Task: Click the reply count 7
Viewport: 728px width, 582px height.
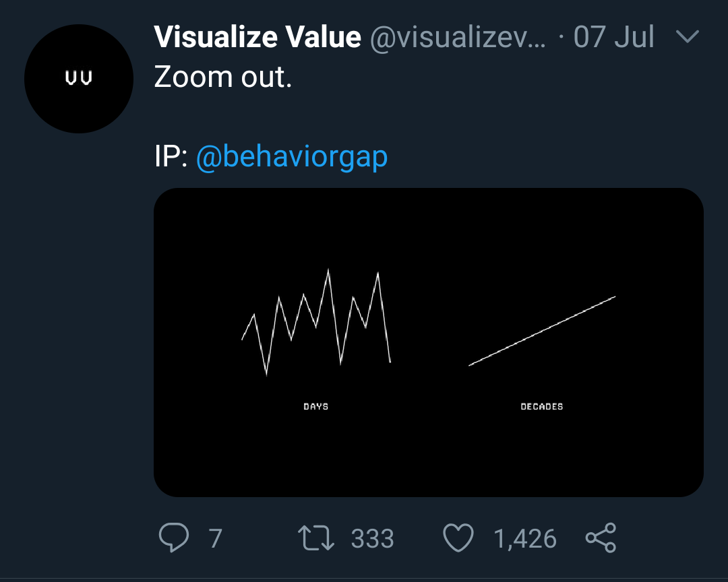Action: click(x=215, y=538)
